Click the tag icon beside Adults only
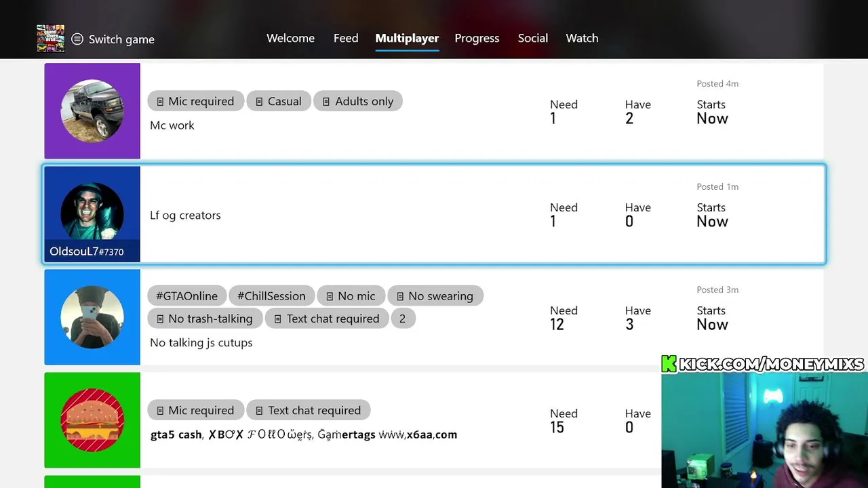This screenshot has height=488, width=868. (326, 102)
